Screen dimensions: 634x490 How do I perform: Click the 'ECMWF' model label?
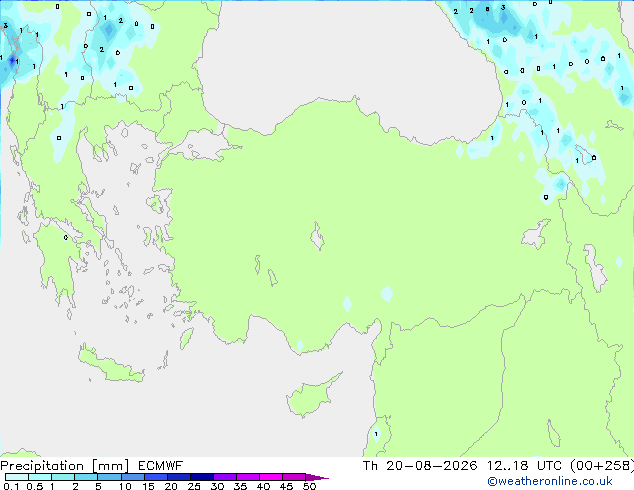(161, 466)
